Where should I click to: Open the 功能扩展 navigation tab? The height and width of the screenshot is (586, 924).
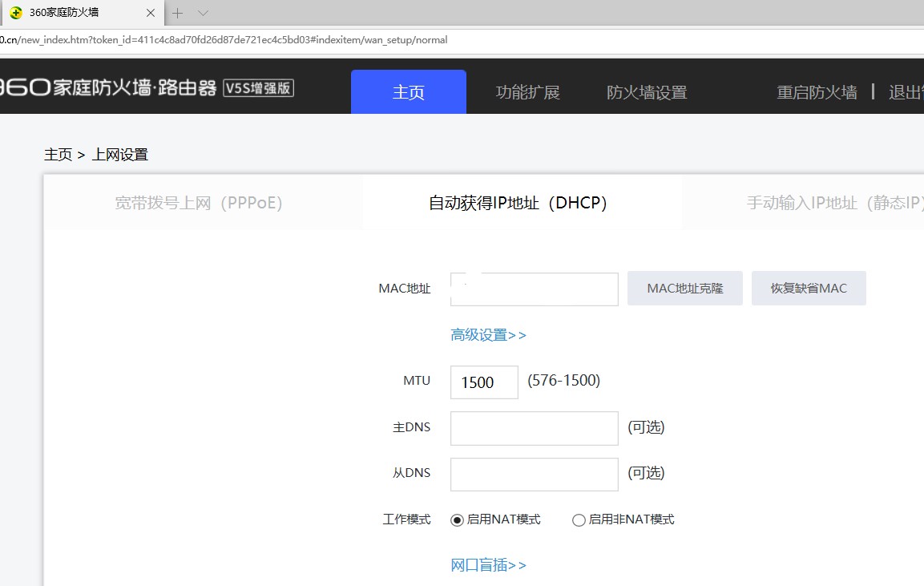click(x=527, y=92)
